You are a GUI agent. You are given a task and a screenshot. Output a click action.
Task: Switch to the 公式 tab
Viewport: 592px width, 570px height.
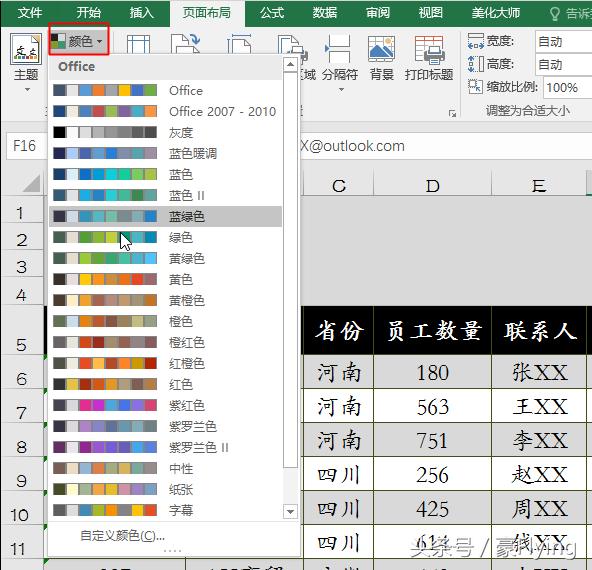coord(271,13)
